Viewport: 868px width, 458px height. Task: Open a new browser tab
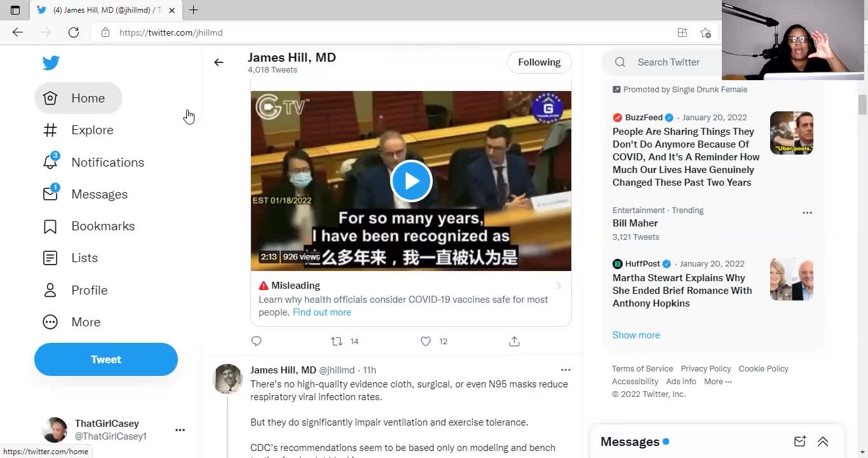click(194, 10)
